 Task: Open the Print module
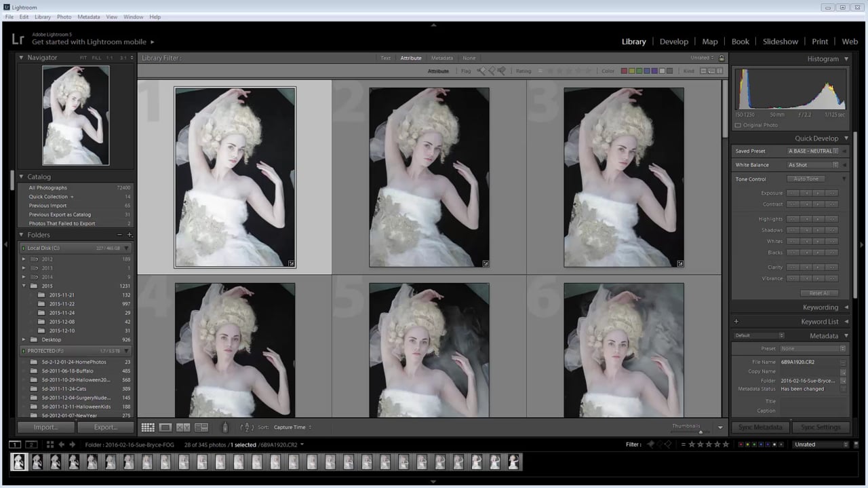coord(820,41)
